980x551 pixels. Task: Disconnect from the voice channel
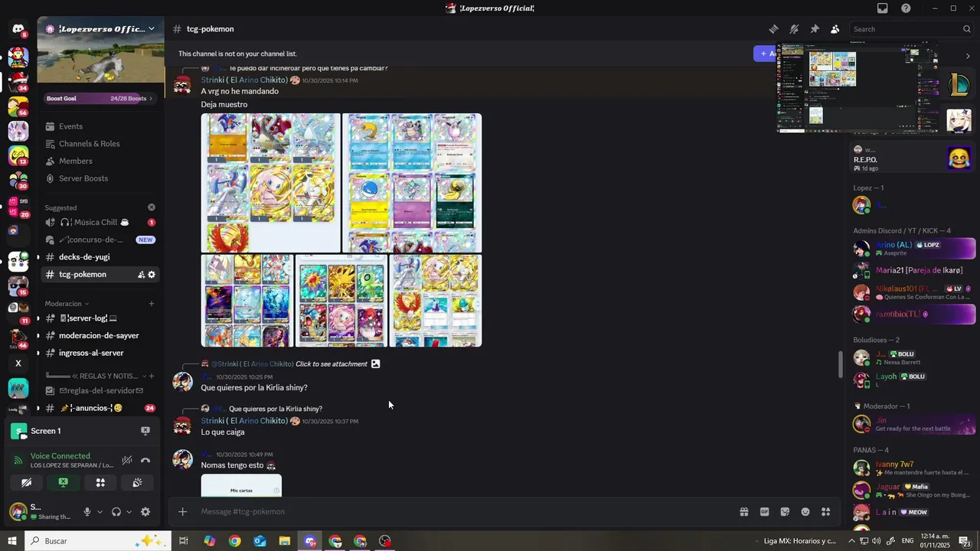(x=145, y=460)
